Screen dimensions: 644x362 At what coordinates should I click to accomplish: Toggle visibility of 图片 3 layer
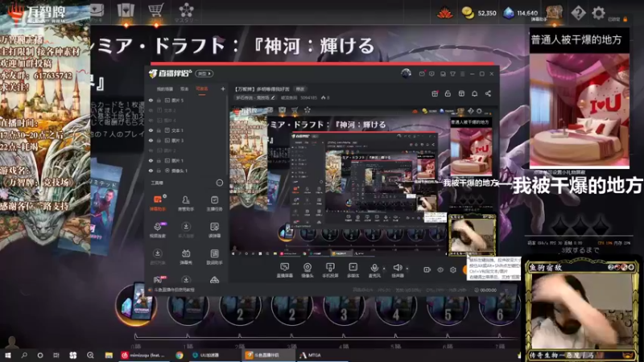(151, 140)
